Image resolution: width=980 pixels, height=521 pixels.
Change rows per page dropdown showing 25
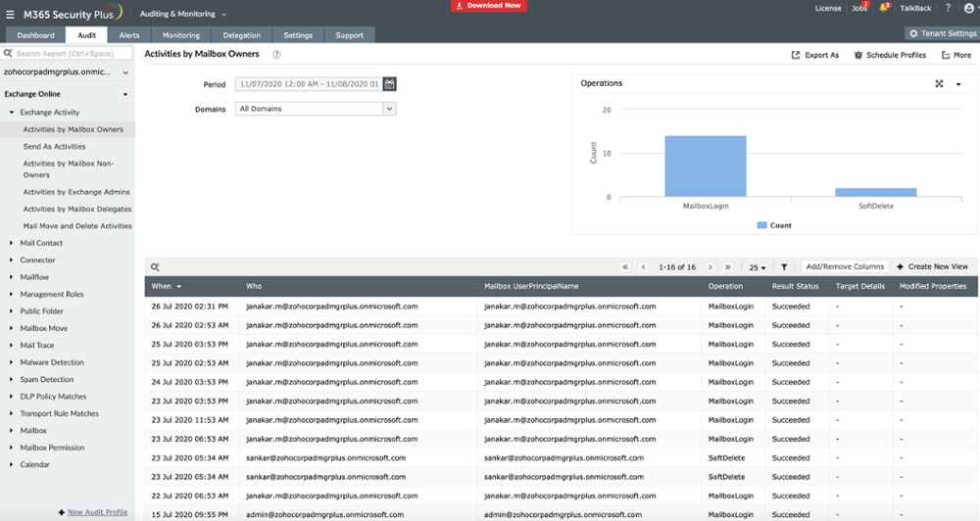(x=757, y=267)
